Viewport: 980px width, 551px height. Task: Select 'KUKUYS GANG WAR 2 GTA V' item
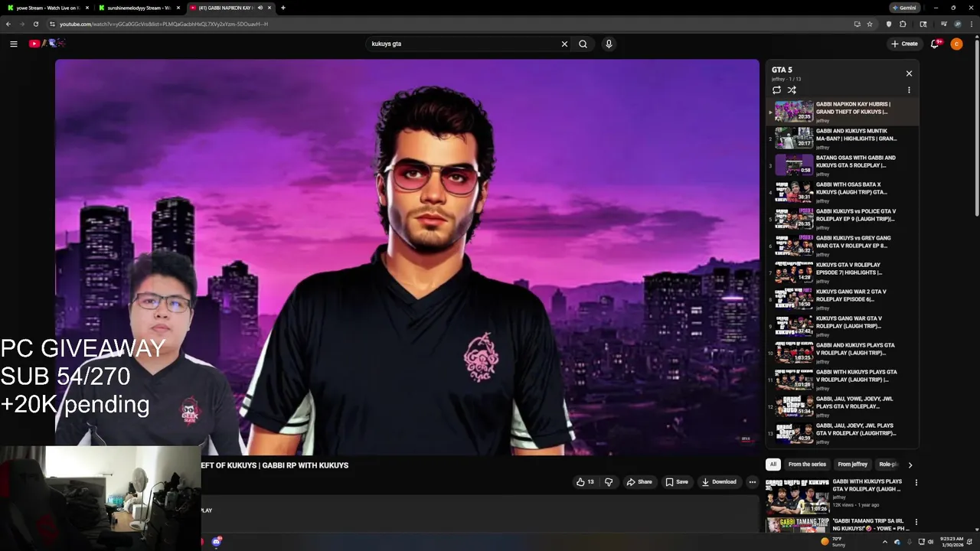click(x=843, y=299)
